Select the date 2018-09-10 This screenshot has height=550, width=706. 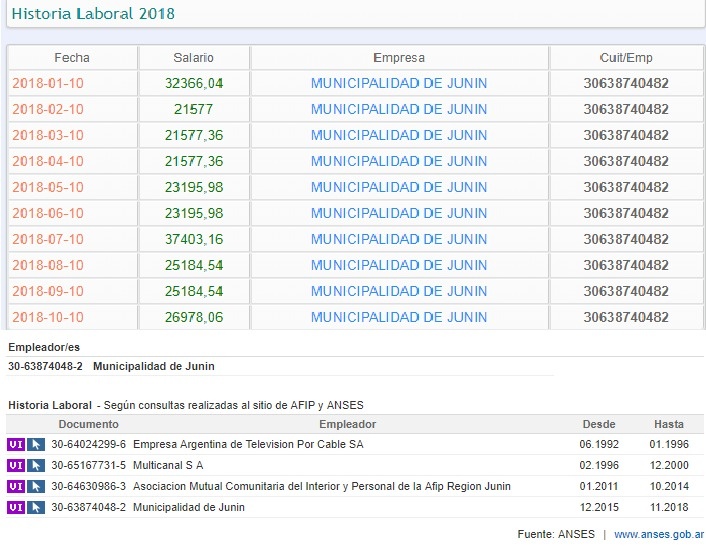tap(48, 291)
